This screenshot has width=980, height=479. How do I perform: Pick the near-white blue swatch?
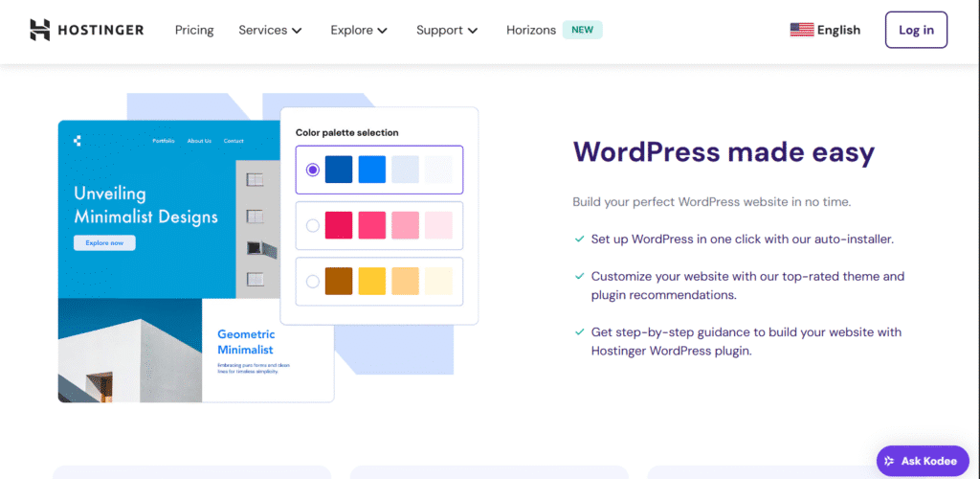tap(438, 170)
